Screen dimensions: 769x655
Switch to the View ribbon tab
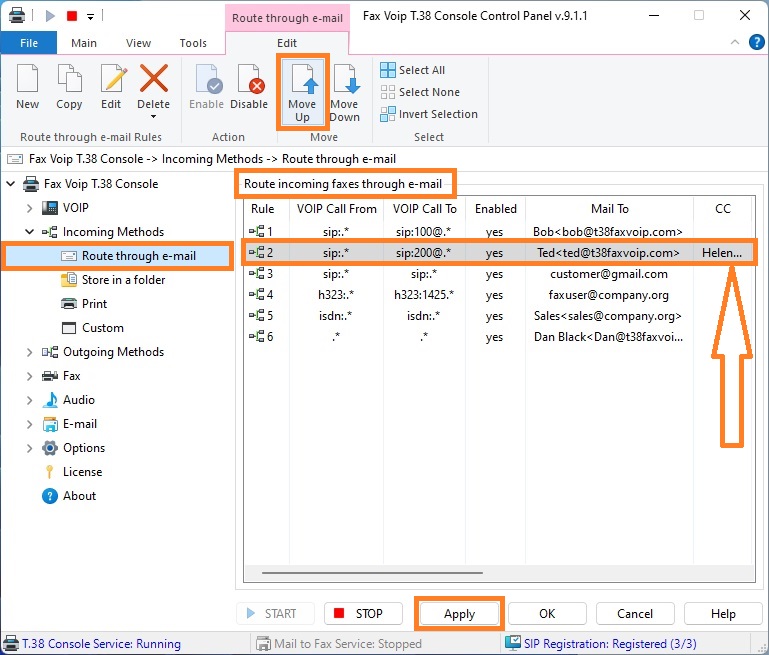point(138,43)
